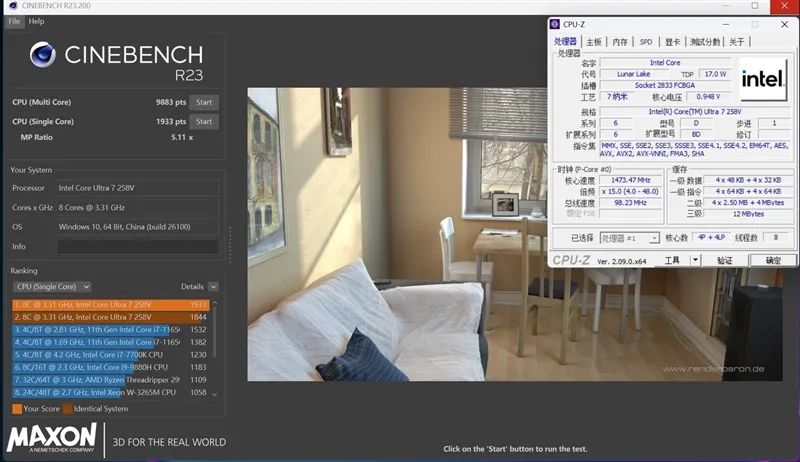Click the Cinebench title bar app icon
This screenshot has width=800, height=462.
point(13,6)
